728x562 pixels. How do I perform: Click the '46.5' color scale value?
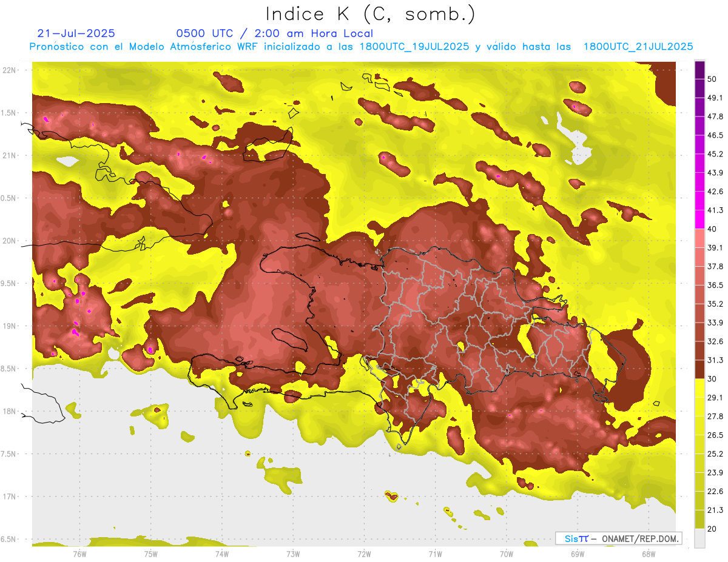coord(715,135)
